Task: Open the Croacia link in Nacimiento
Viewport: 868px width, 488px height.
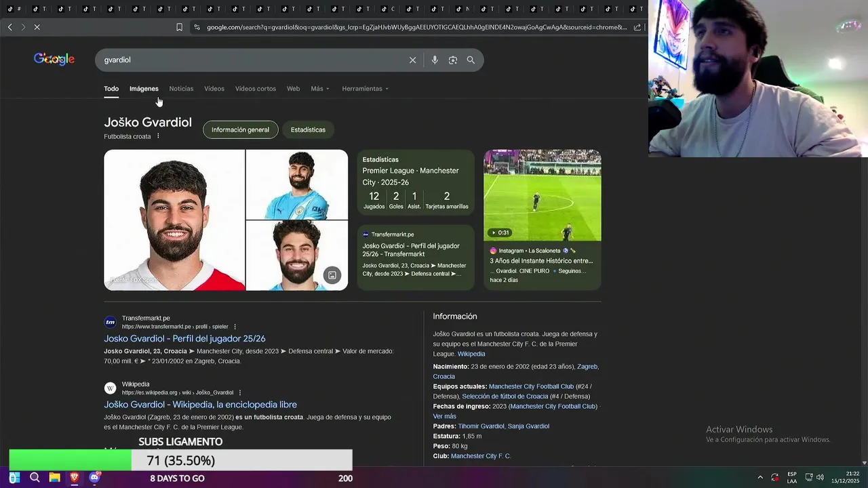Action: (x=444, y=376)
